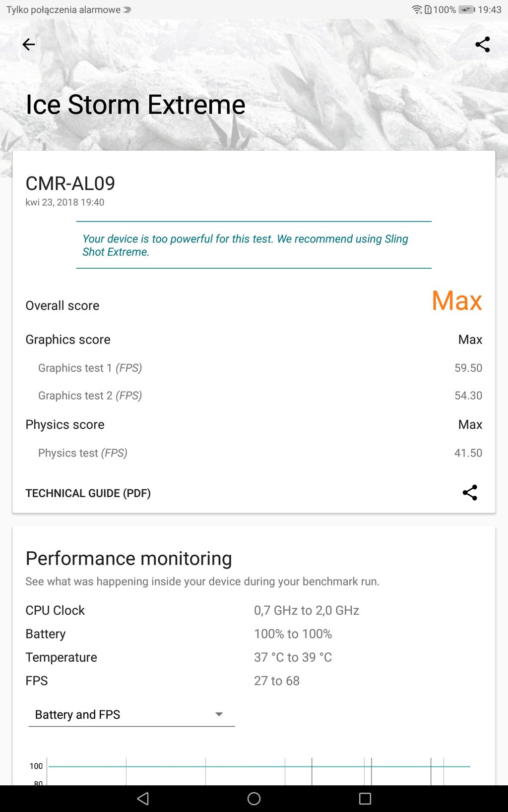Screen dimensions: 508x812
Task: Tap the dropdown arrow of chart selector
Action: [219, 714]
